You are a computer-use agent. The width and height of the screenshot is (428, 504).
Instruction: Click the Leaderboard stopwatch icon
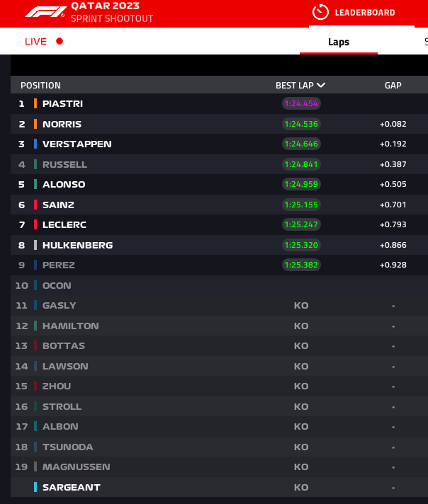pos(320,12)
